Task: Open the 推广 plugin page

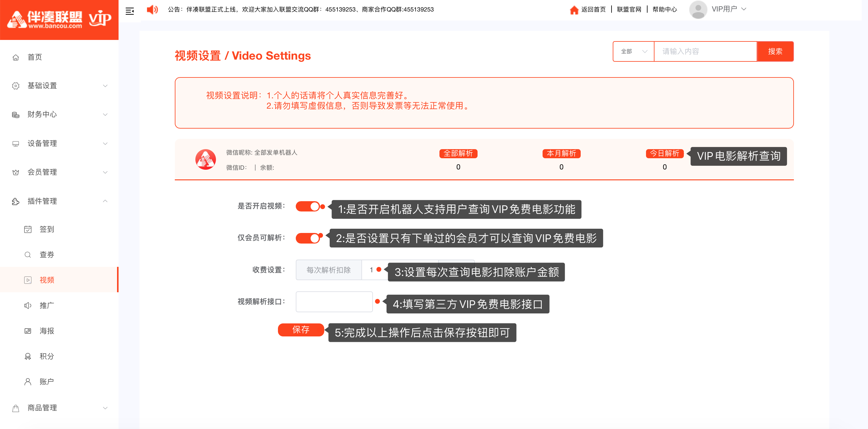Action: coord(59,306)
